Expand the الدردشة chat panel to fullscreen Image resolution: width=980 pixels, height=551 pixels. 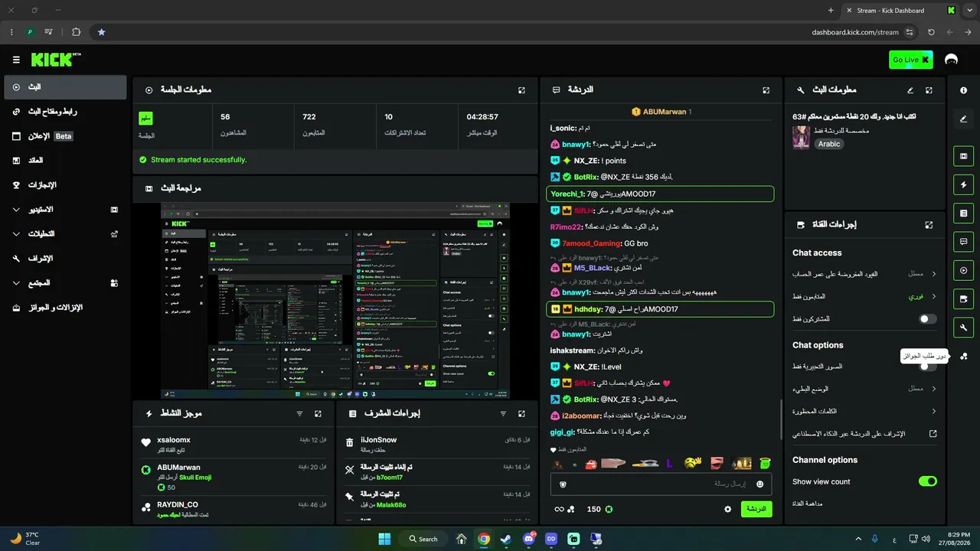(x=766, y=90)
